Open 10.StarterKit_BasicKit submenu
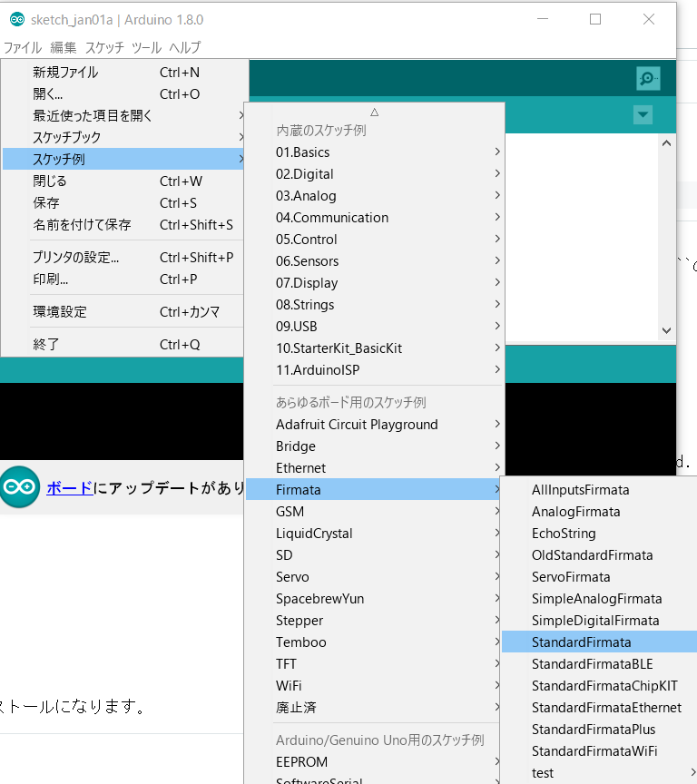 (374, 348)
